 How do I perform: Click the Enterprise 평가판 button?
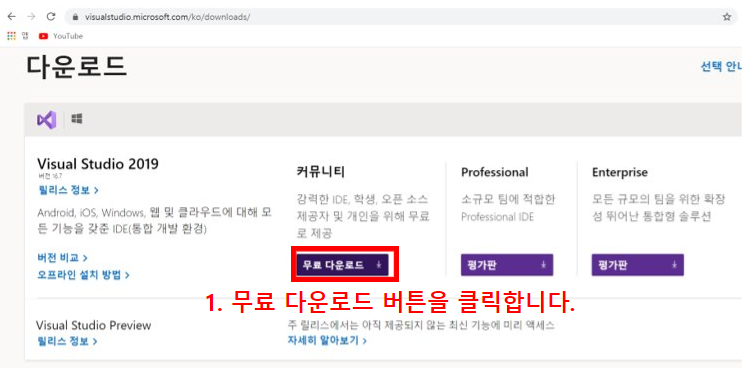tap(637, 265)
